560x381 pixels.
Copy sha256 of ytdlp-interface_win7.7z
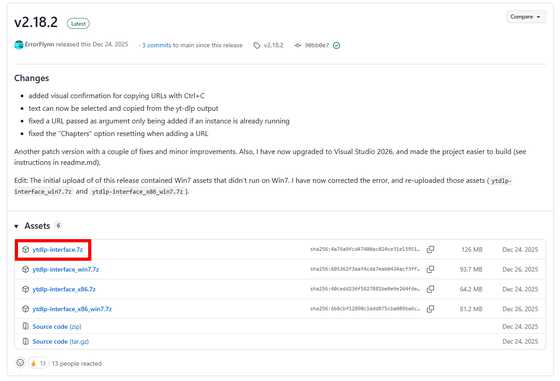[431, 269]
